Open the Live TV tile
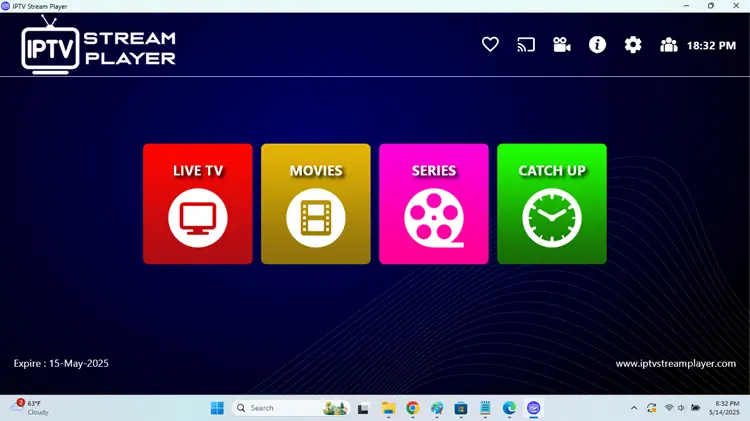Viewport: 750px width, 421px height. click(x=198, y=203)
